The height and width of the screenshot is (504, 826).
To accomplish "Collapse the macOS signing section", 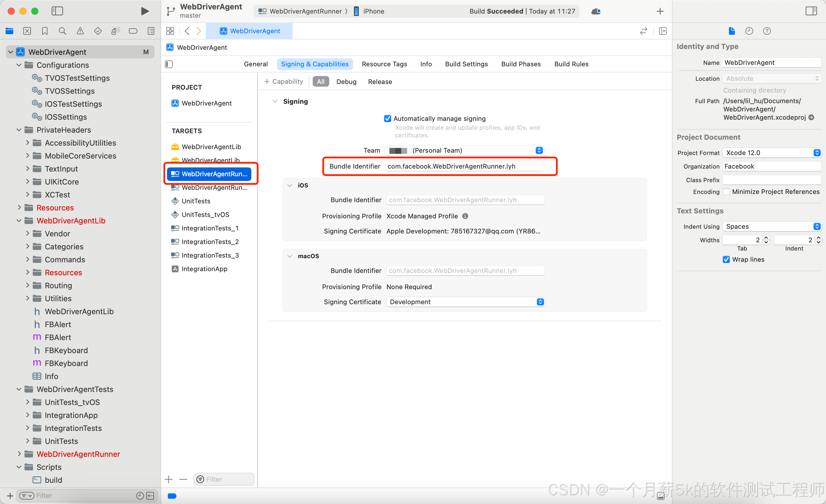I will click(290, 256).
